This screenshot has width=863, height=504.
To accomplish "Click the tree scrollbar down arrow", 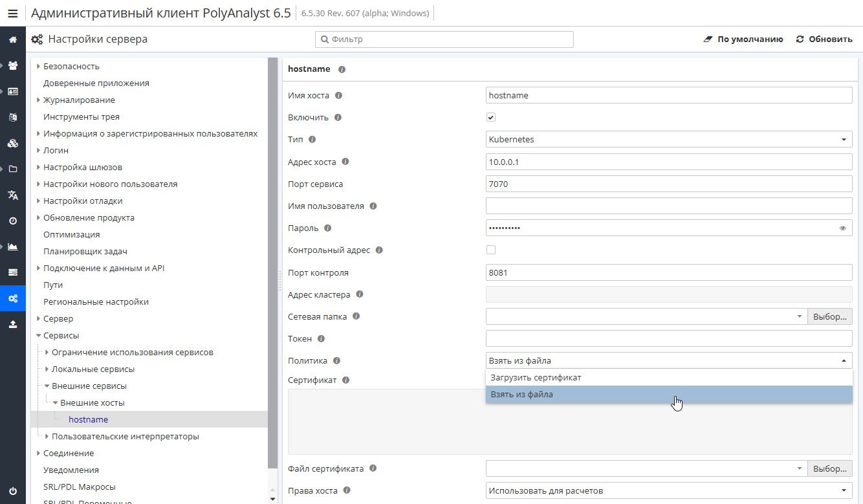I will coord(272,499).
